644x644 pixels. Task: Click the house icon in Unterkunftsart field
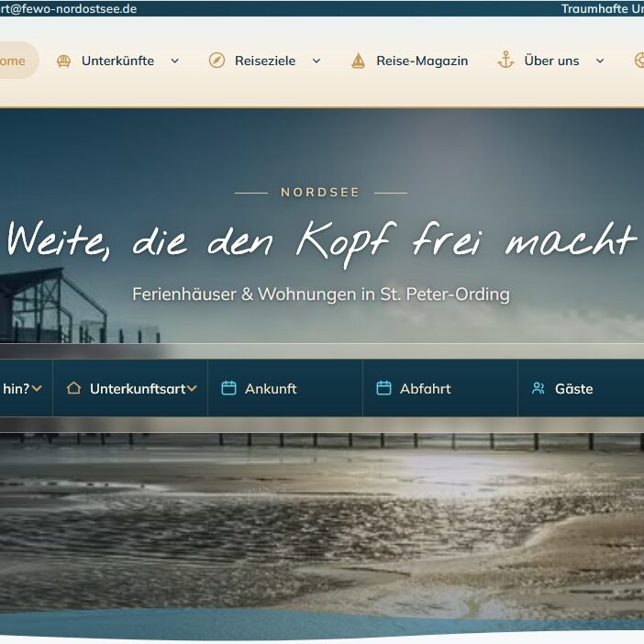[74, 388]
